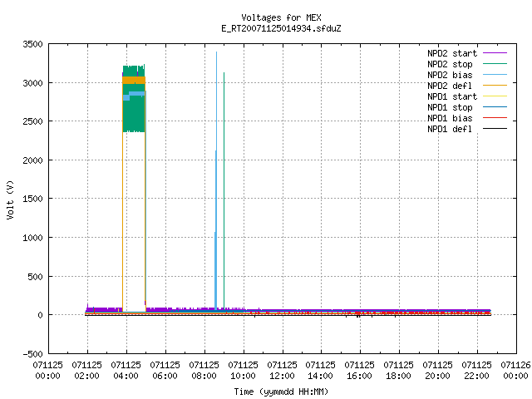The height and width of the screenshot is (399, 532).
Task: Click the orange NPD2 defl legend line
Action: (x=495, y=86)
